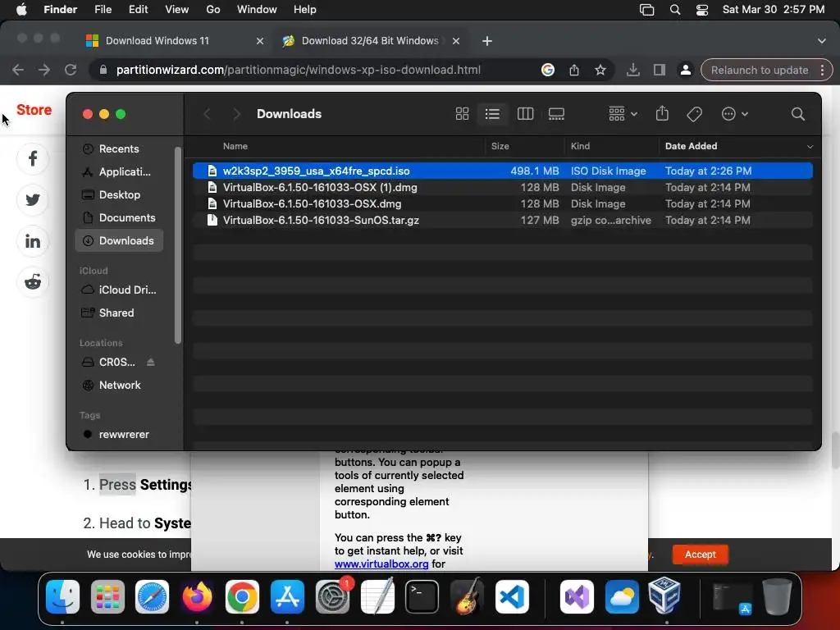This screenshot has width=840, height=630.
Task: Go back in Finder navigation
Action: (x=208, y=113)
